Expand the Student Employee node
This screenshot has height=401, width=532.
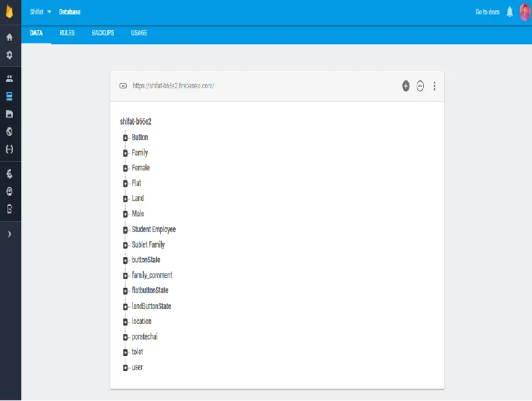125,229
